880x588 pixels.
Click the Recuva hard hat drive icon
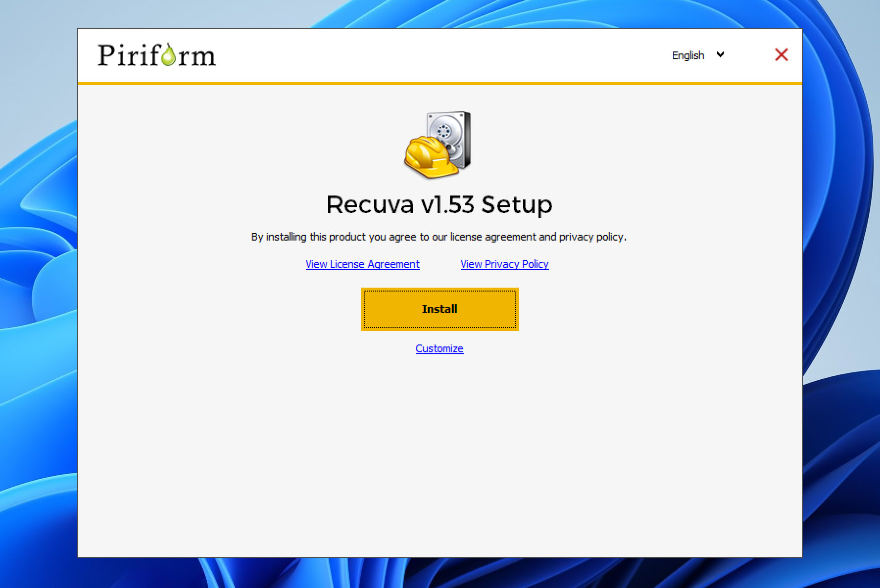438,145
